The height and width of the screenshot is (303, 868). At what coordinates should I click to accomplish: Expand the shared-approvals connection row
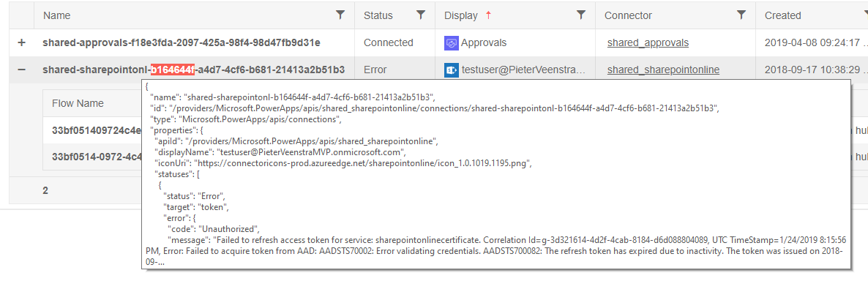click(x=21, y=42)
